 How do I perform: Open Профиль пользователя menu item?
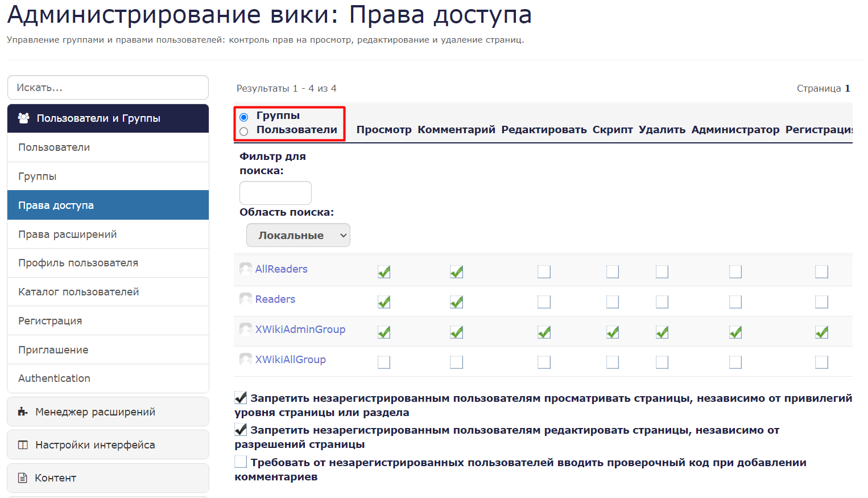(x=108, y=263)
